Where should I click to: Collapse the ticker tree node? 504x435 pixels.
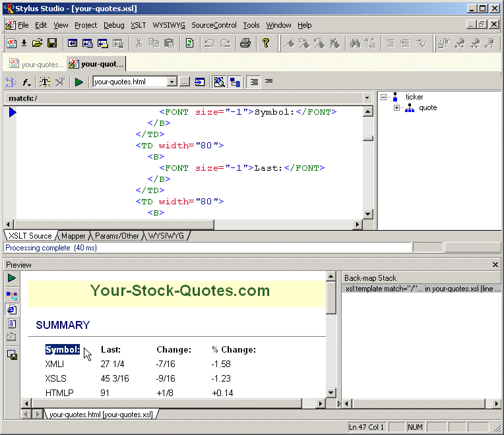384,97
